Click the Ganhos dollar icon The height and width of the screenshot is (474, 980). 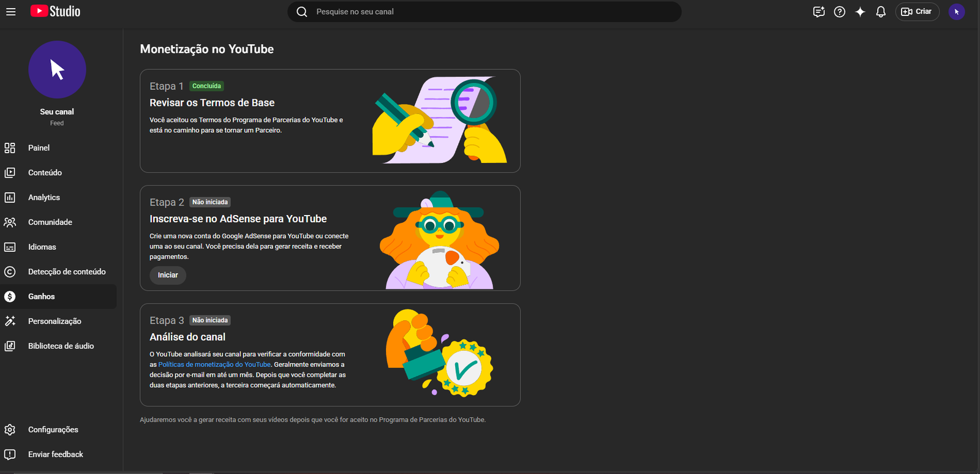(x=10, y=296)
